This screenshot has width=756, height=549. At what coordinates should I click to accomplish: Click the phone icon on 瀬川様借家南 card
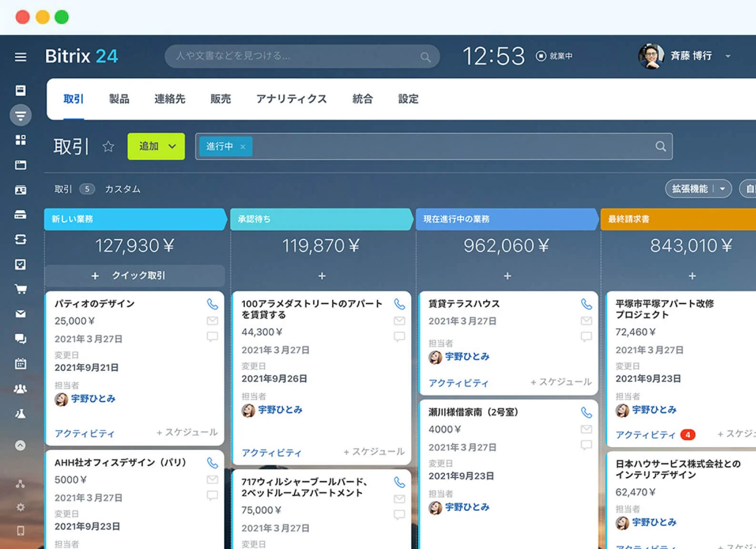pos(586,412)
